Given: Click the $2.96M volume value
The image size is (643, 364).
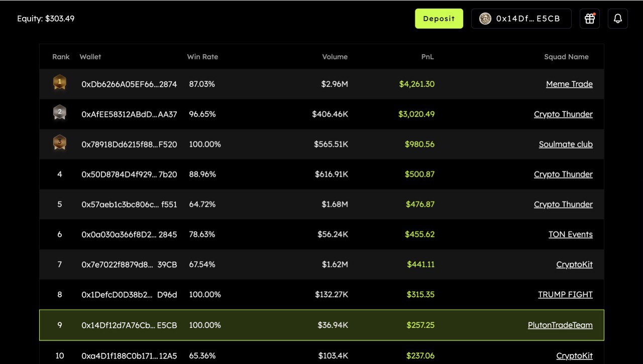Looking at the screenshot, I should [x=335, y=84].
